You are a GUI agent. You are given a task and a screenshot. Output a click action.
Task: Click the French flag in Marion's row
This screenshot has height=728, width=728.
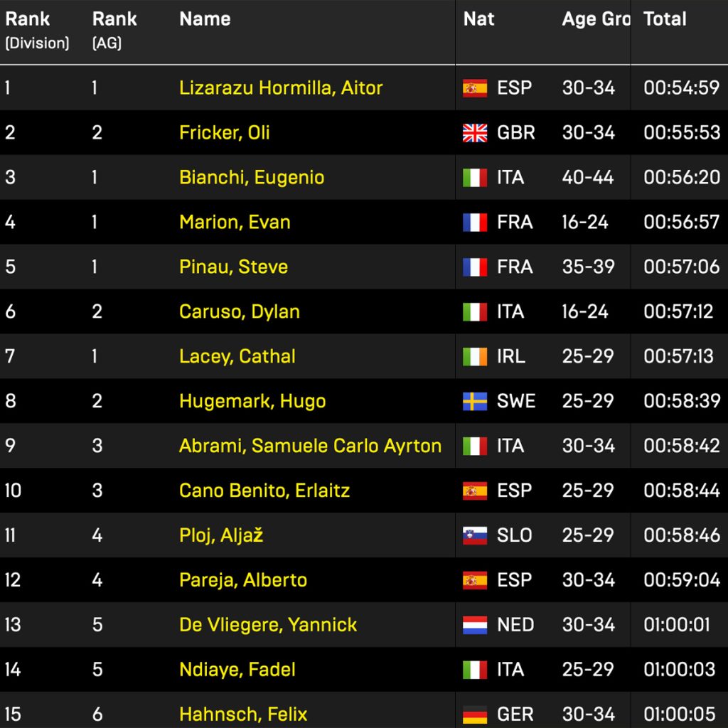(x=475, y=223)
